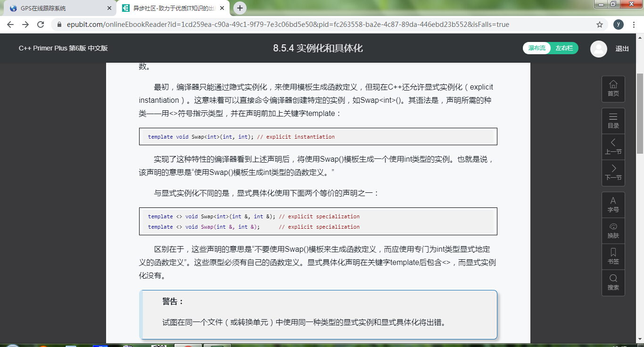
Task: Click the page vertical scrollbar
Action: [x=640, y=113]
